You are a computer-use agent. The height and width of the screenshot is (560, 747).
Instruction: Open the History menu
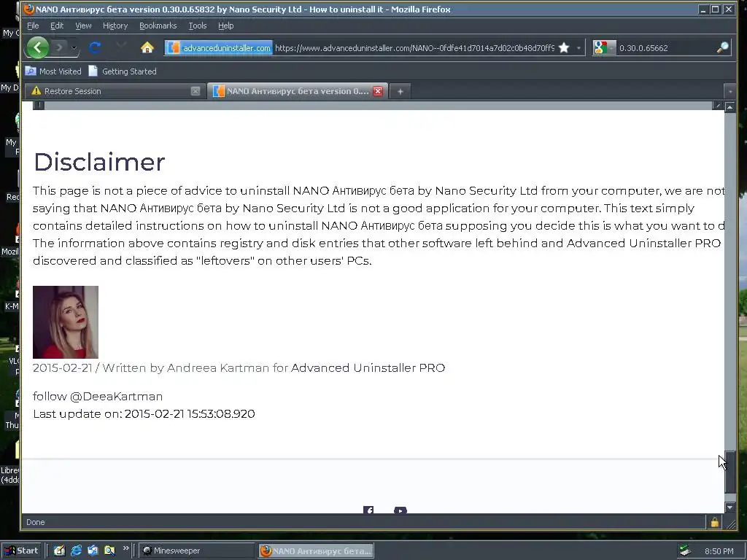click(x=115, y=26)
